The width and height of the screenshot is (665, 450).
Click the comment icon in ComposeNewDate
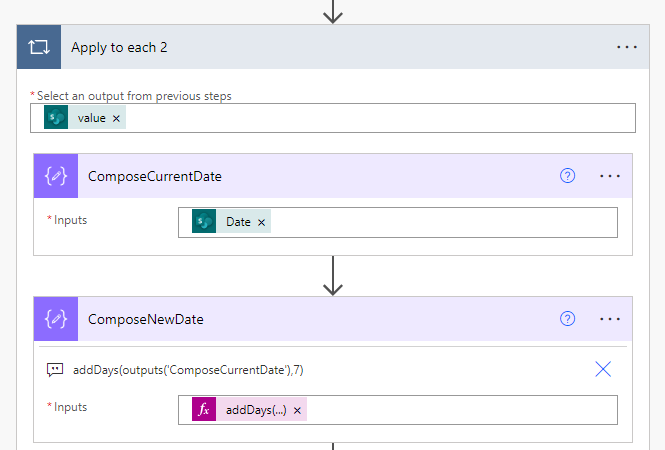pos(56,370)
